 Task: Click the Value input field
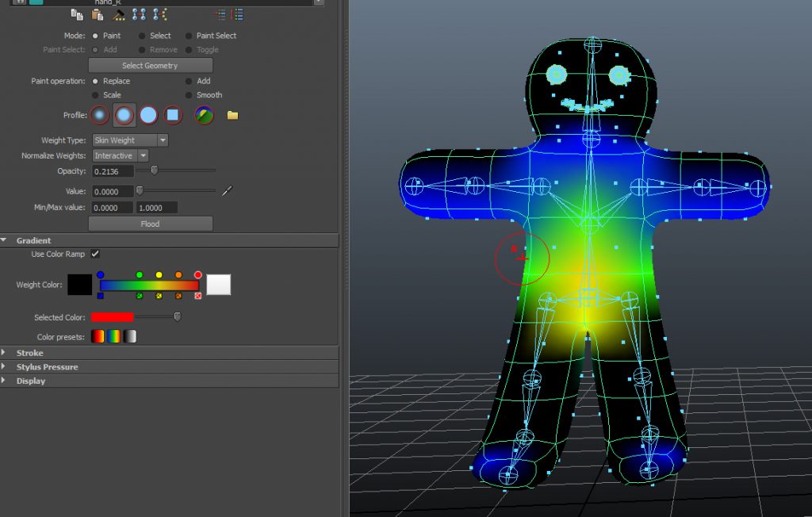coord(113,192)
